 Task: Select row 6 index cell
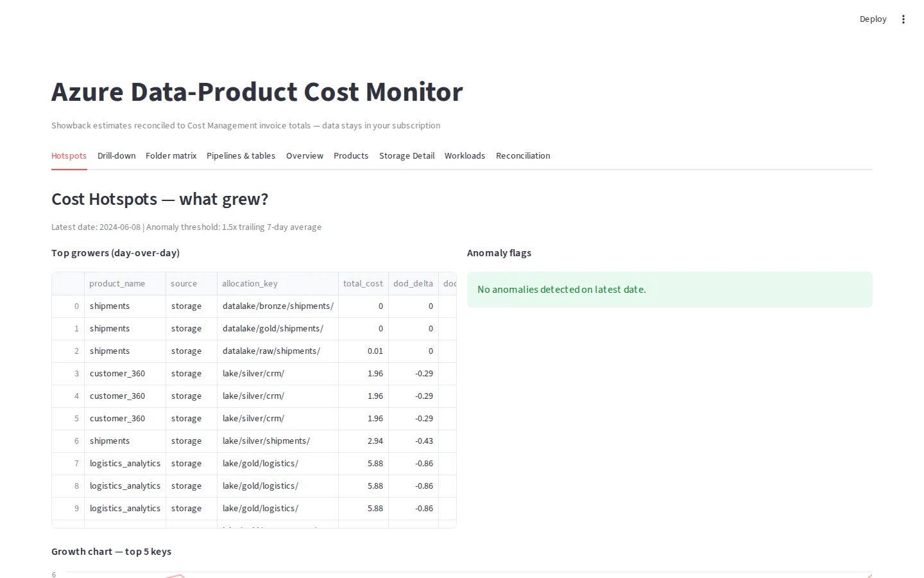(68, 441)
